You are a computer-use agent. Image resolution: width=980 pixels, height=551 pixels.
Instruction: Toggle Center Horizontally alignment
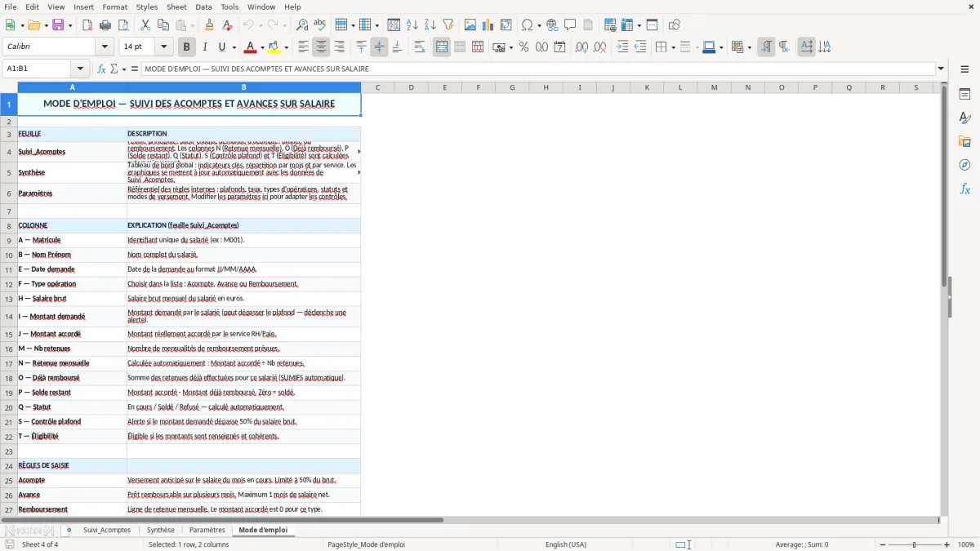pos(321,47)
